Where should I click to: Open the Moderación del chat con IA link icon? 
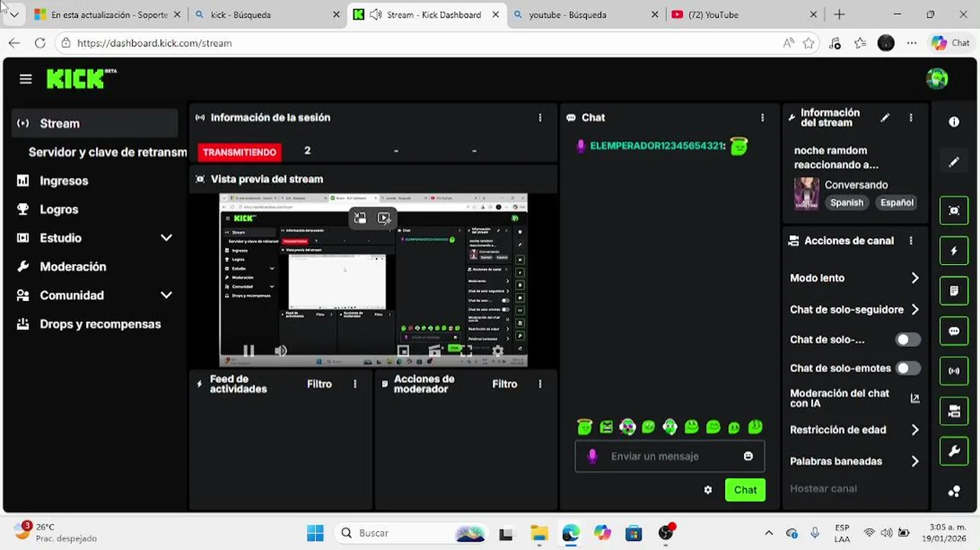915,398
